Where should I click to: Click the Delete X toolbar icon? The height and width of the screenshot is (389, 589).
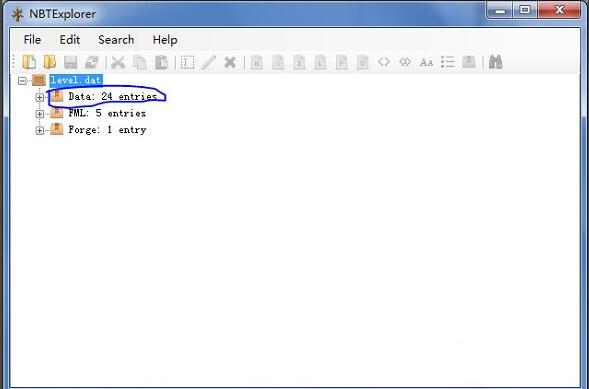[230, 62]
